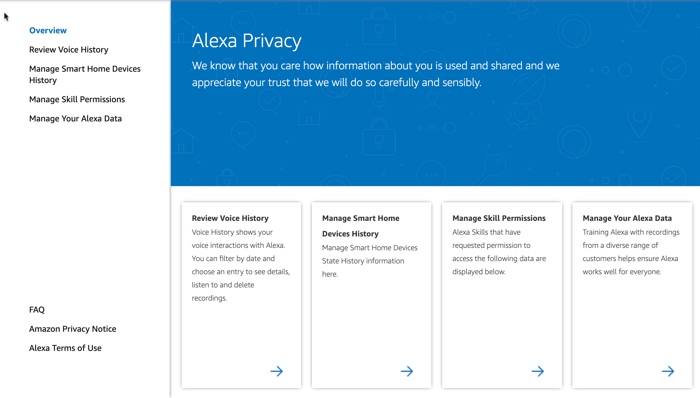Click the Alexa Skills permission description text
The height and width of the screenshot is (398, 700).
[x=499, y=252]
